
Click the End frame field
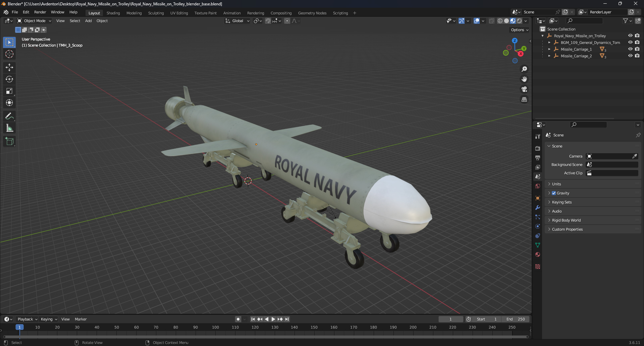coord(516,319)
